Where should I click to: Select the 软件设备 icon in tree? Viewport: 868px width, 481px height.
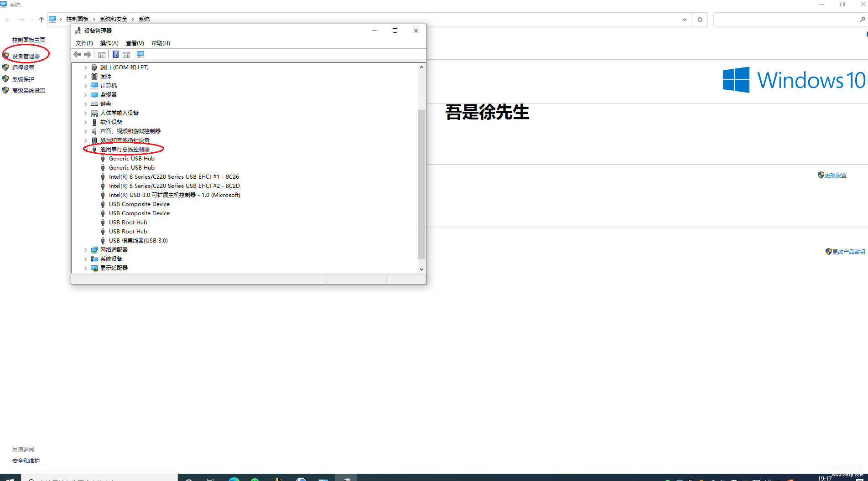94,122
